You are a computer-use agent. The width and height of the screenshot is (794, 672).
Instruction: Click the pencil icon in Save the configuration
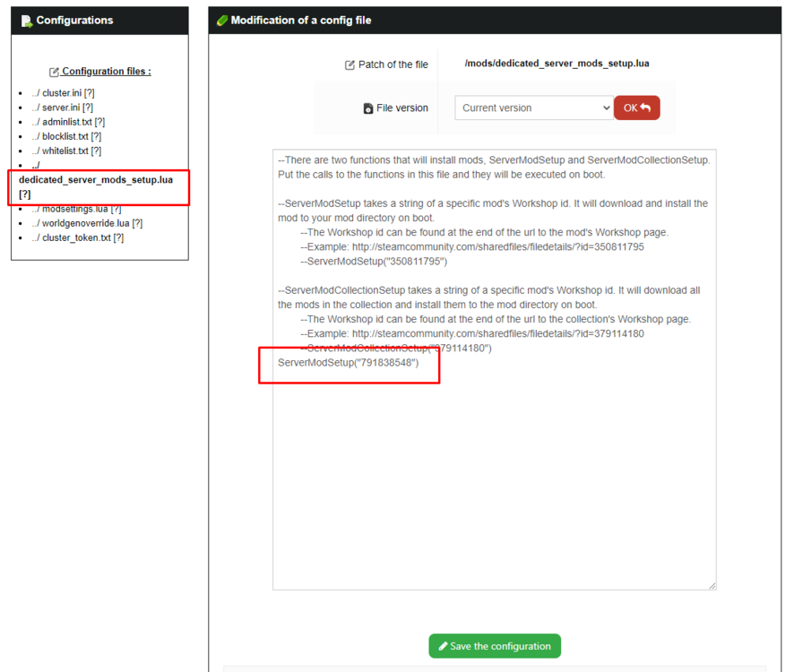coord(443,646)
